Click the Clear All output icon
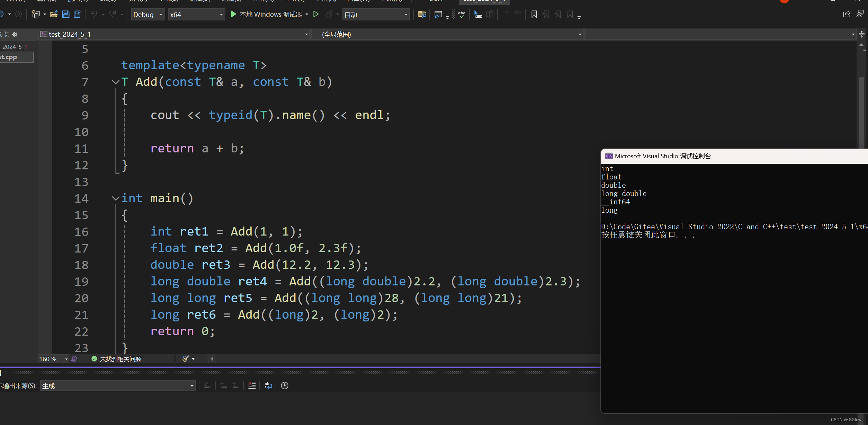This screenshot has width=868, height=425. [x=252, y=386]
